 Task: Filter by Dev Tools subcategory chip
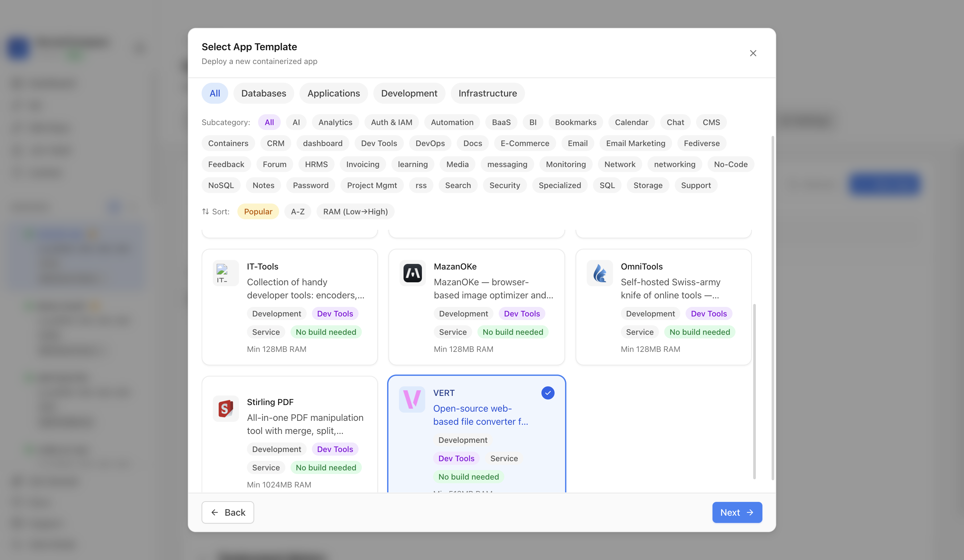379,143
